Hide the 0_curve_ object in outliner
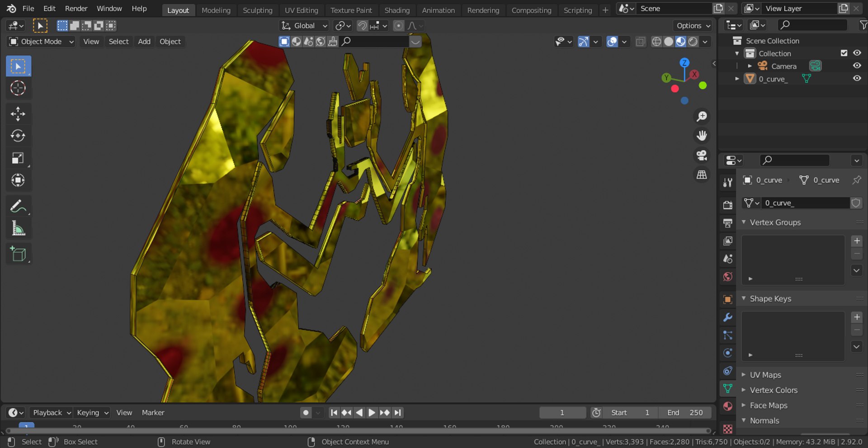Viewport: 868px width, 448px height. click(x=857, y=78)
